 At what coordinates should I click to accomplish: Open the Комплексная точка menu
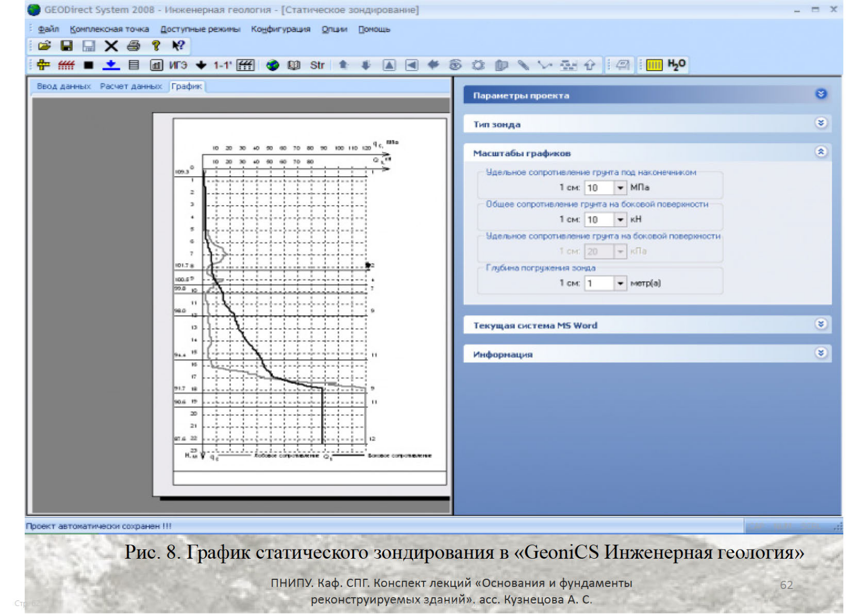(x=109, y=29)
